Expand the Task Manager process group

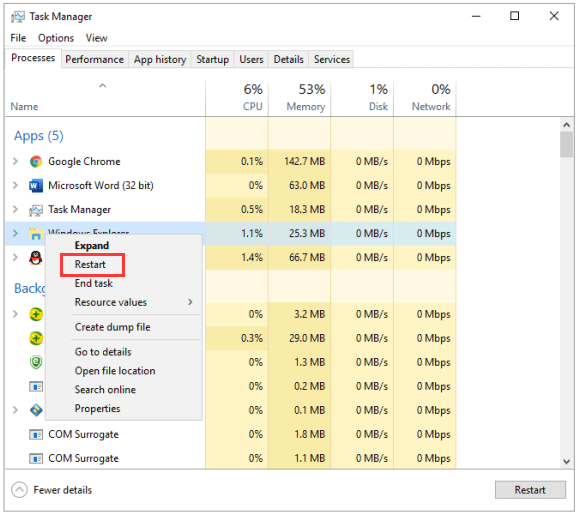click(15, 209)
